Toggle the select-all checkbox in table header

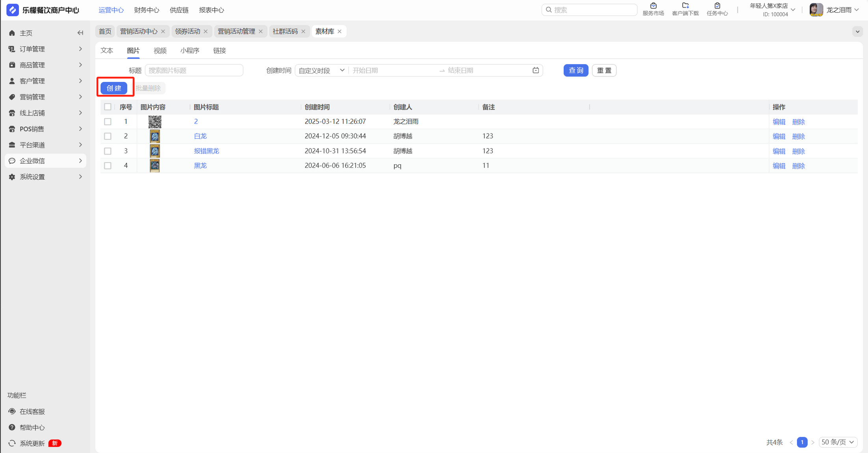click(x=108, y=107)
